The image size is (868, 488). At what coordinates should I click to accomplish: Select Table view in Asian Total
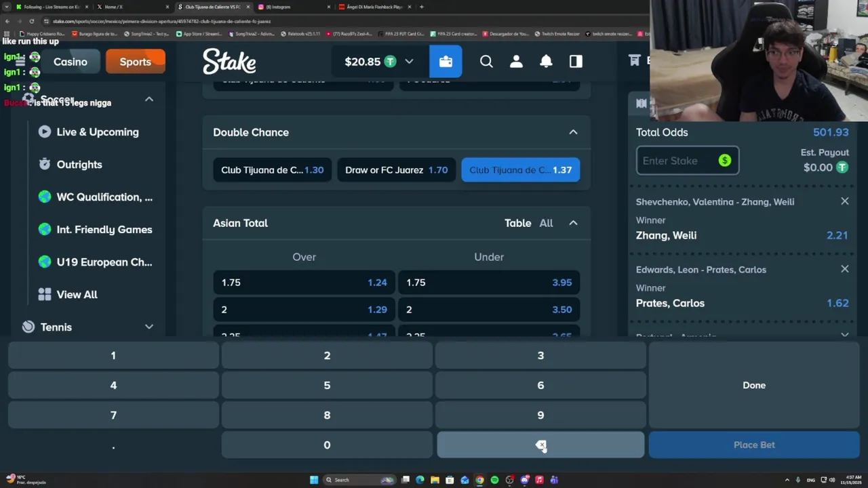click(517, 223)
